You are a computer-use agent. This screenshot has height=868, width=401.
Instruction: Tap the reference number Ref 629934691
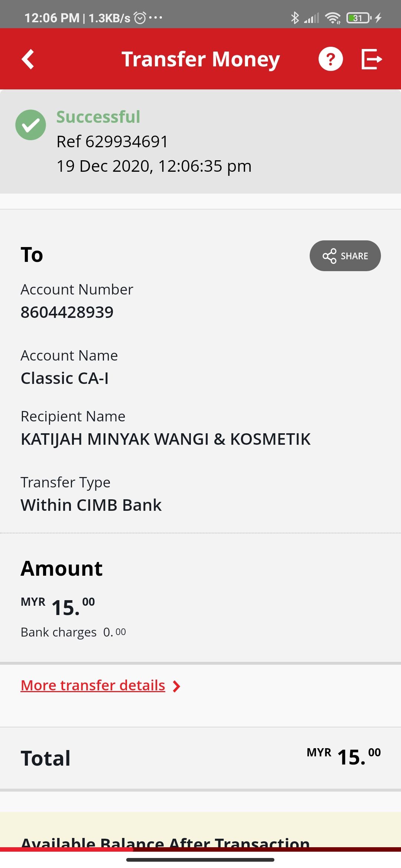pos(112,141)
